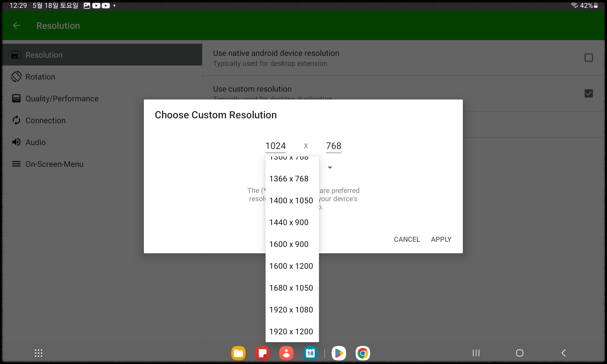Tap the back arrow in Resolution header
The width and height of the screenshot is (607, 364).
(x=16, y=26)
